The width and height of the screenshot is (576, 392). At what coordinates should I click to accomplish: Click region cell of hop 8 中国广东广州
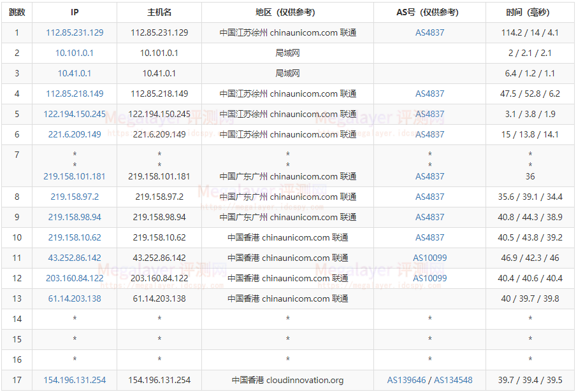pyautogui.click(x=287, y=197)
